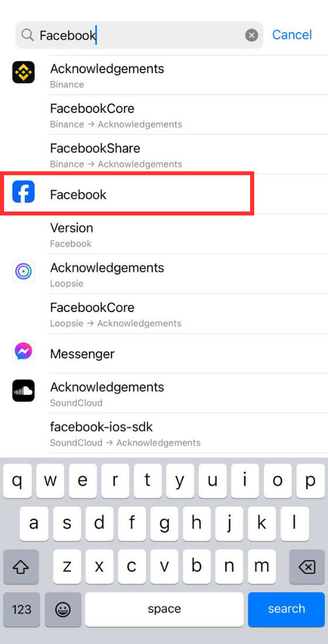
Task: Tap the Loopsie app icon
Action: pos(23,271)
